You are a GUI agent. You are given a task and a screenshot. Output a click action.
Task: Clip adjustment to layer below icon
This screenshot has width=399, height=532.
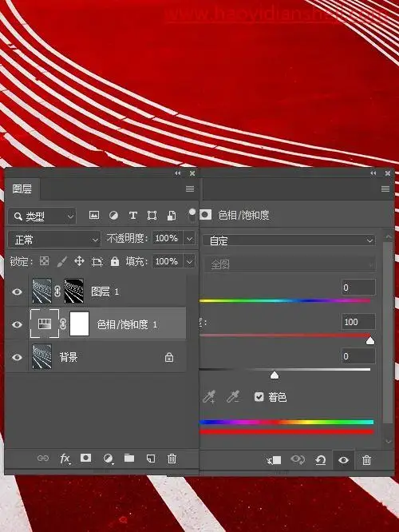coord(274,460)
